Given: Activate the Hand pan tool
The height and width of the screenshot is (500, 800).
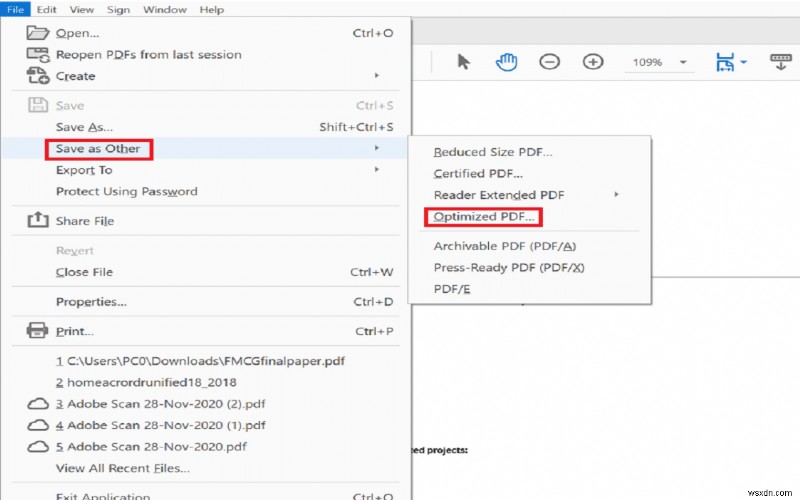Looking at the screenshot, I should pyautogui.click(x=506, y=62).
